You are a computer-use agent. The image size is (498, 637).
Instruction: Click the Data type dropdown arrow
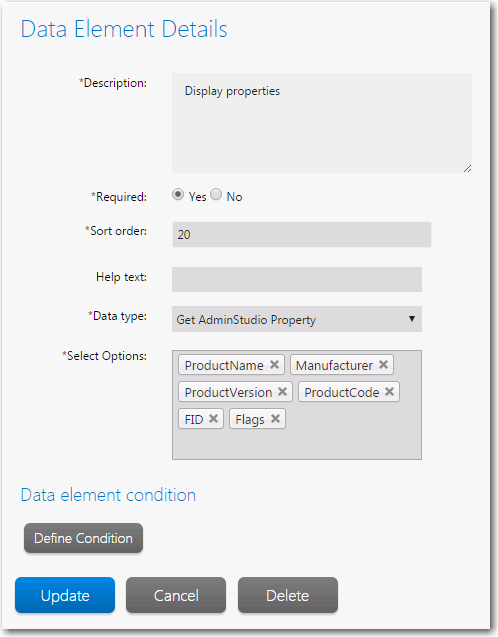click(x=412, y=319)
